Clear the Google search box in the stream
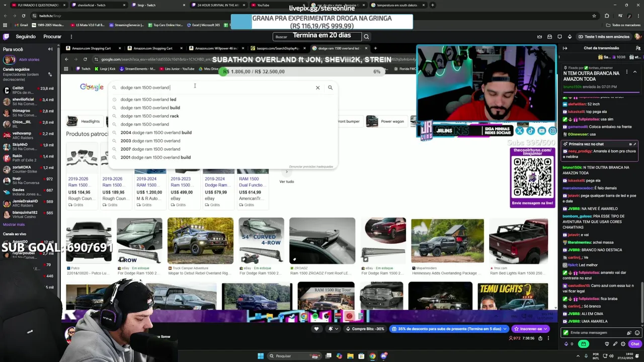This screenshot has height=362, width=644. (x=317, y=87)
